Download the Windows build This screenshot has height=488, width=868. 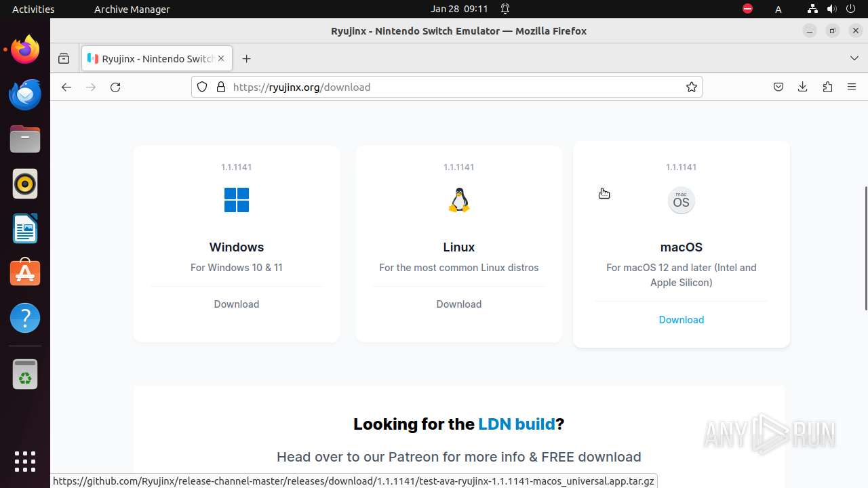(x=237, y=304)
